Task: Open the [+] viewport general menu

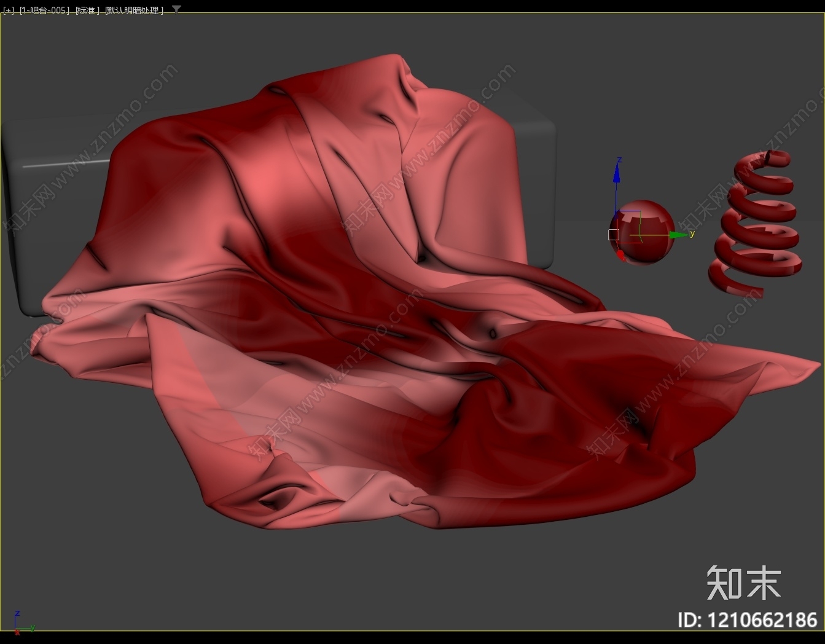Action: click(x=8, y=10)
